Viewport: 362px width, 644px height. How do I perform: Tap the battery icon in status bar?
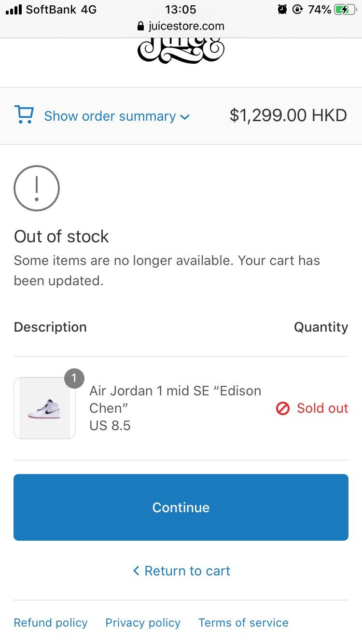345,10
